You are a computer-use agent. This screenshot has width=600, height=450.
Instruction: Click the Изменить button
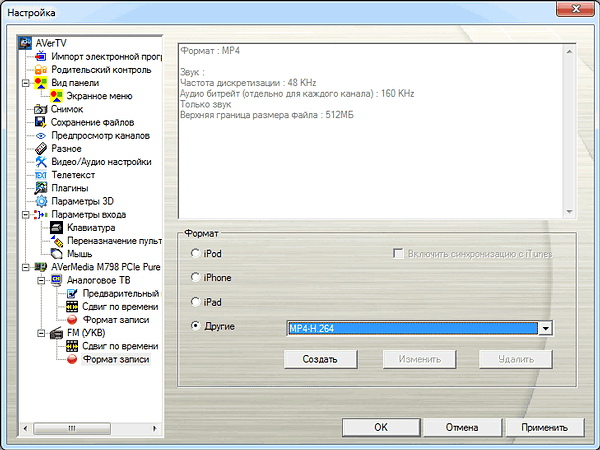419,359
